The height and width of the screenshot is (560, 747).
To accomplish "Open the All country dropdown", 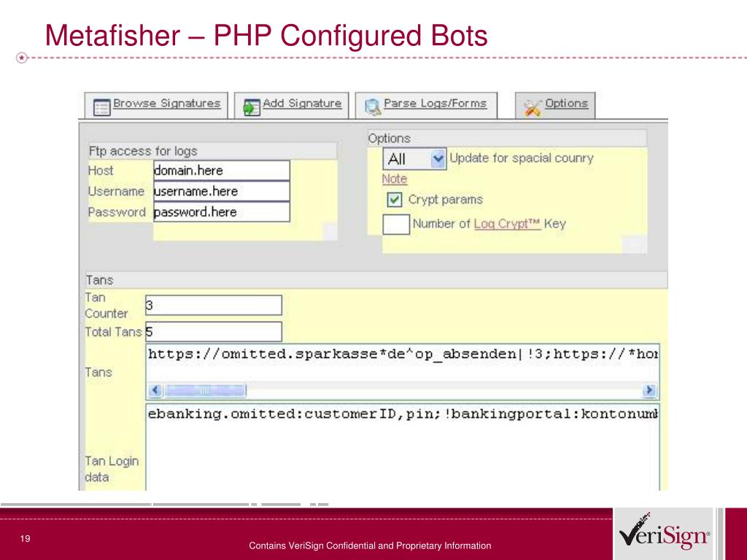I will click(x=414, y=159).
